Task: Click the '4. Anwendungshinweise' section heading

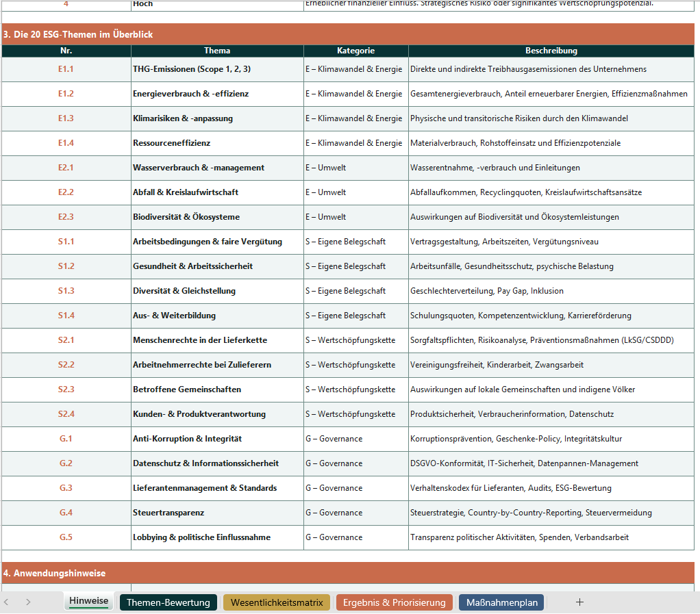Action: click(x=54, y=573)
